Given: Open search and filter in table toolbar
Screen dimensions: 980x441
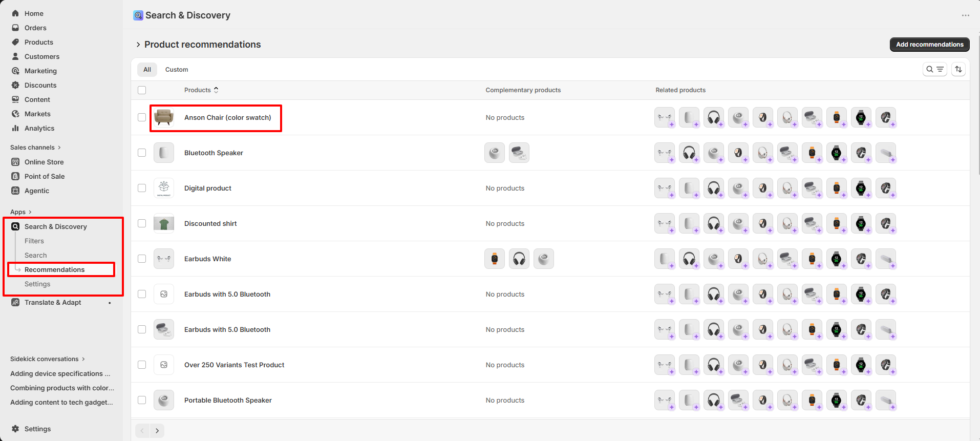Looking at the screenshot, I should click(x=935, y=69).
